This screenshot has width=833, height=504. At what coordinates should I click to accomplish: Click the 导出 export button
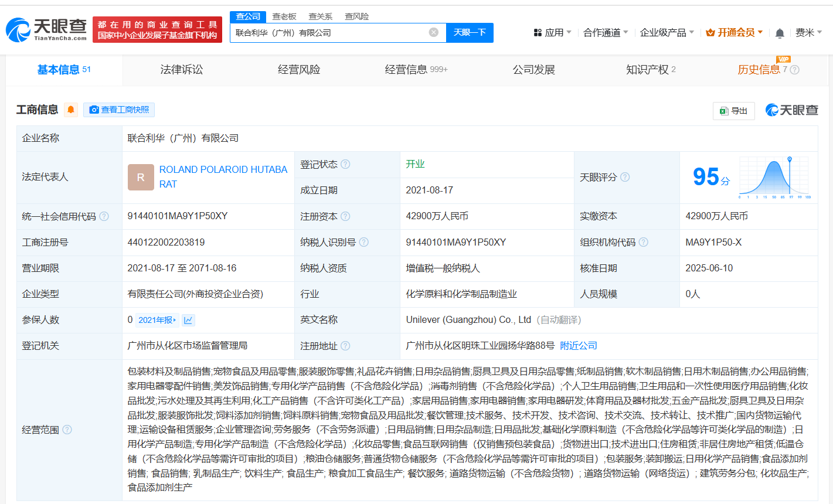(x=733, y=111)
